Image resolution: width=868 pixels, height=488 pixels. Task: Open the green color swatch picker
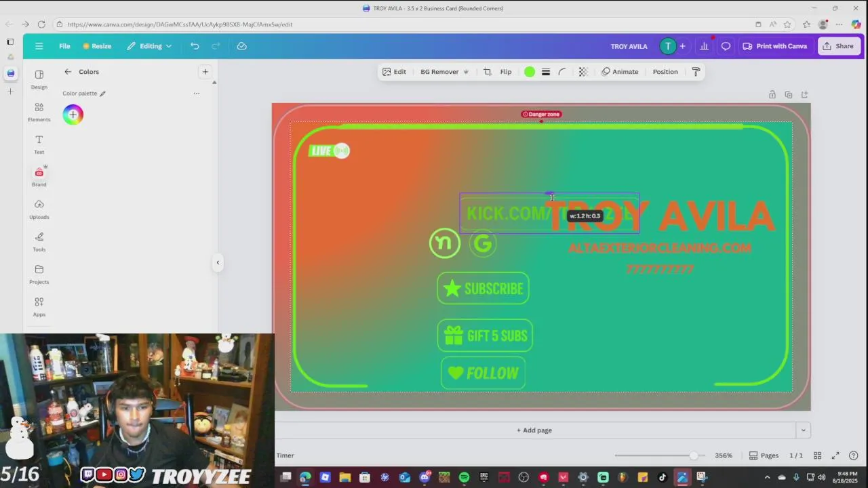pyautogui.click(x=530, y=72)
